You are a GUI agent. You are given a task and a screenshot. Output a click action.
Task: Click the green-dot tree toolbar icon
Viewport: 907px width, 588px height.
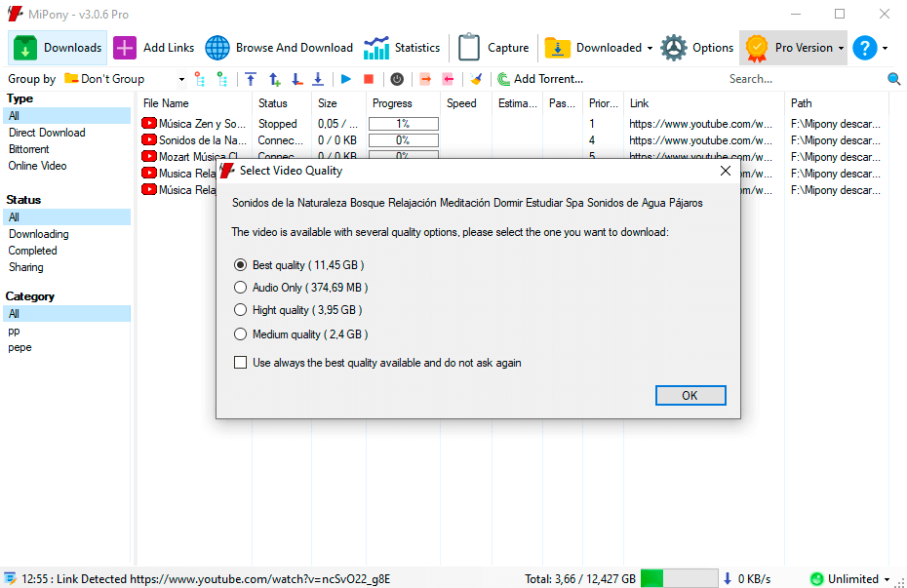coord(221,79)
